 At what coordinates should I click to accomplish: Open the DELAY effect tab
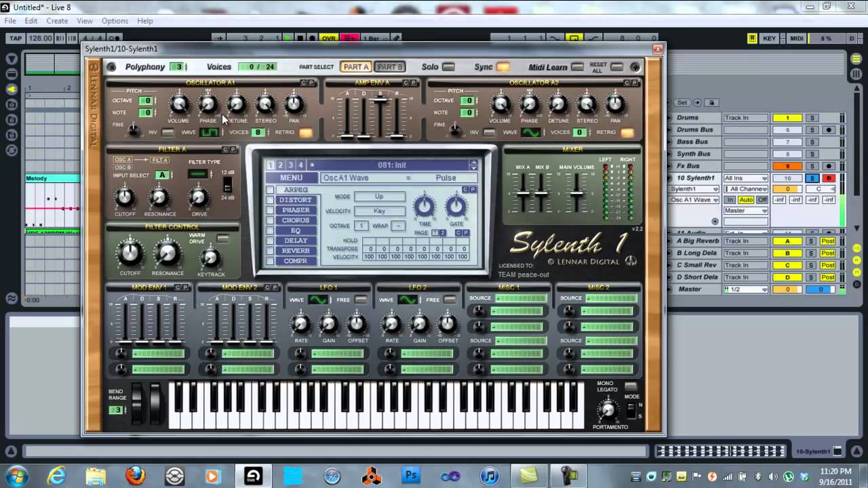tap(296, 241)
